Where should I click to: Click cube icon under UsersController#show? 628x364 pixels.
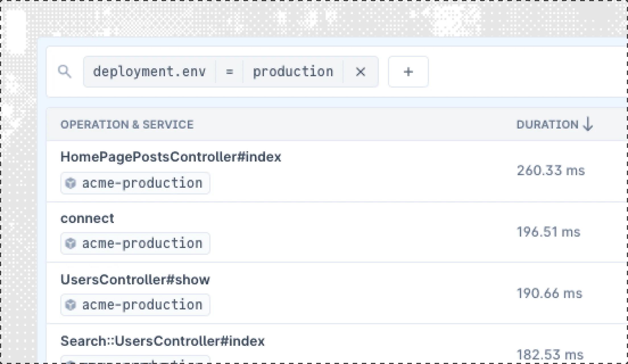71,305
